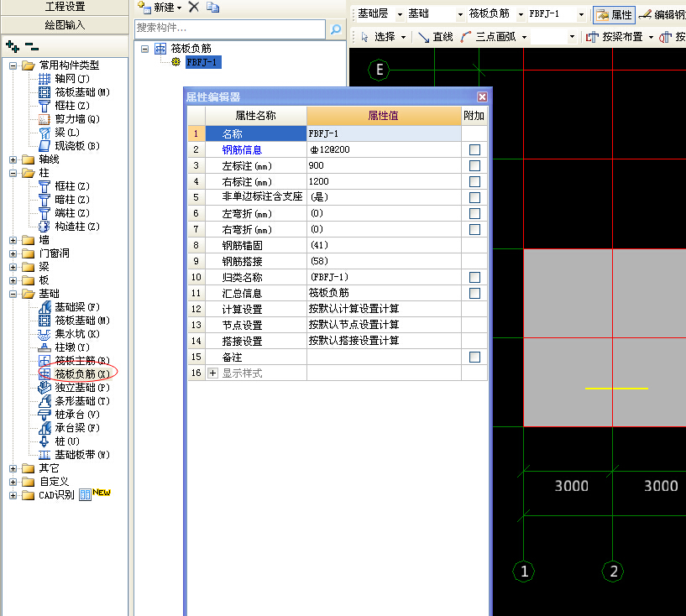
Task: Select 构造柱(Z) item
Action: [x=69, y=227]
